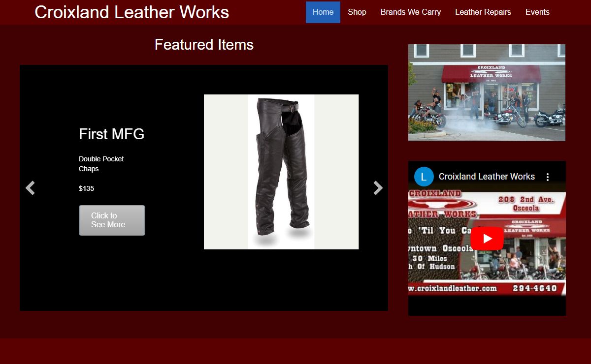Select 'Double Pocket Chaps' description text
The width and height of the screenshot is (591, 364).
101,164
